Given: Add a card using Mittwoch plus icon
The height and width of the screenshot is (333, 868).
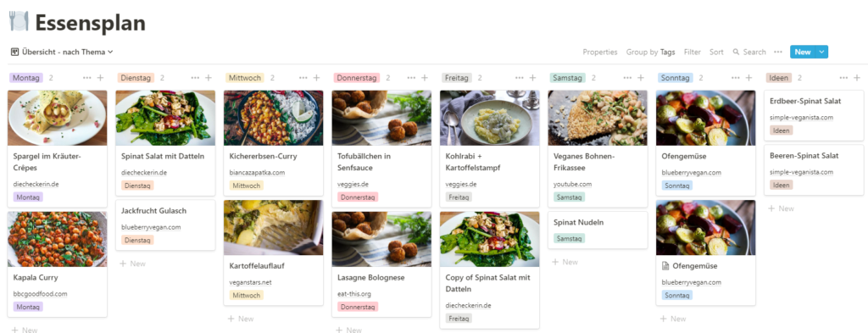Looking at the screenshot, I should click(x=317, y=78).
